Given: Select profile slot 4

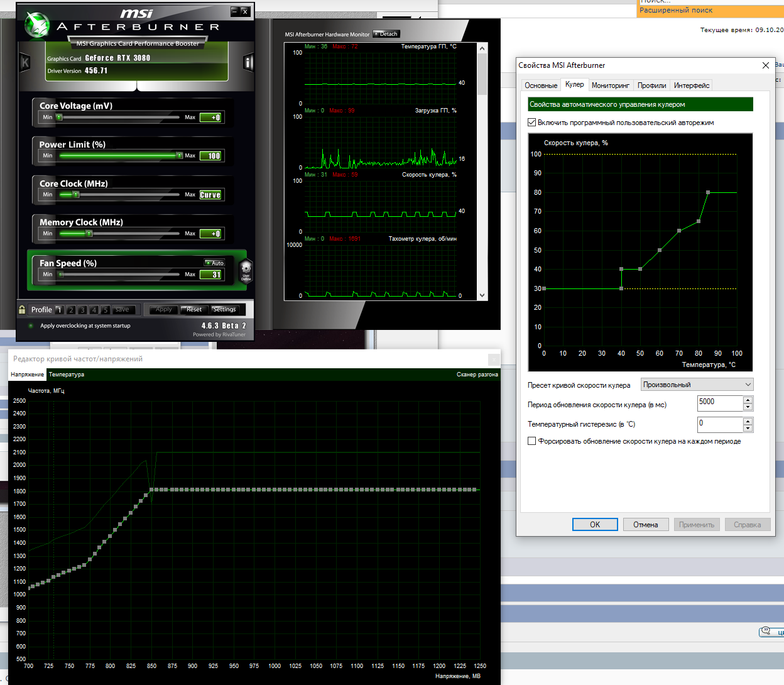Looking at the screenshot, I should [94, 309].
